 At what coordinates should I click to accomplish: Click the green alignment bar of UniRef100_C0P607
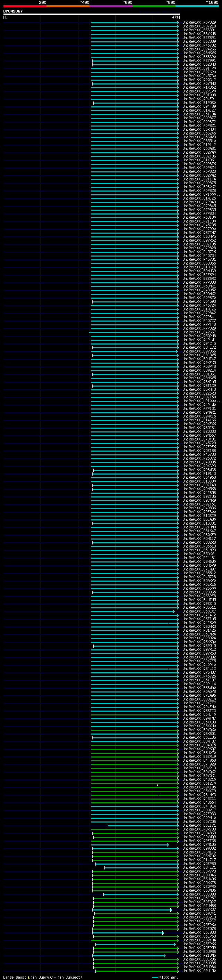pos(135,750)
